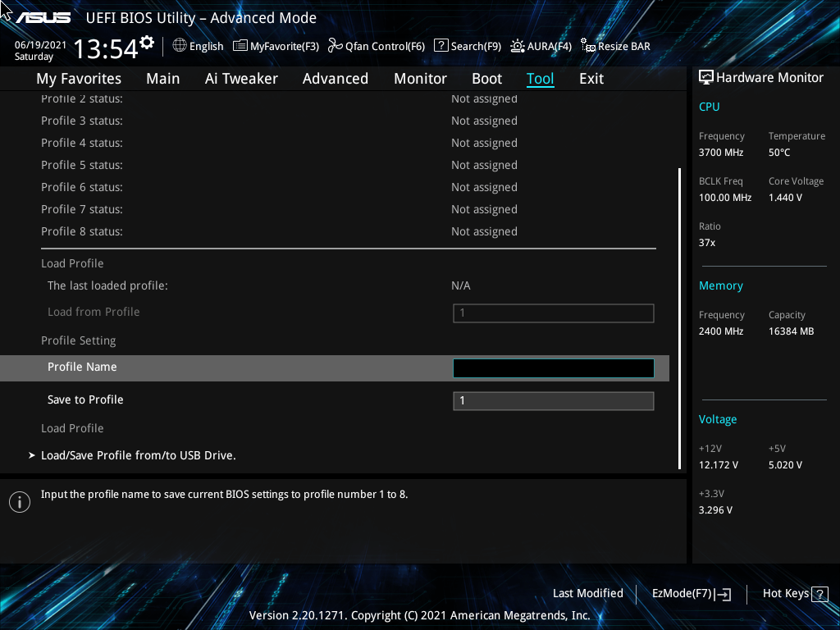Screen dimensions: 840x630
Task: Switch to the Ai Tweaker tab
Action: [241, 78]
